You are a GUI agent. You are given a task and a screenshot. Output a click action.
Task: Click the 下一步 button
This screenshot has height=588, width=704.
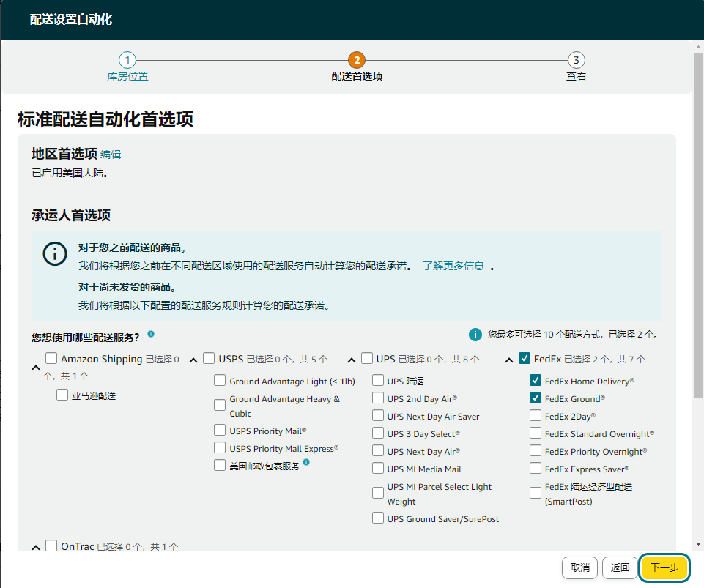point(664,567)
